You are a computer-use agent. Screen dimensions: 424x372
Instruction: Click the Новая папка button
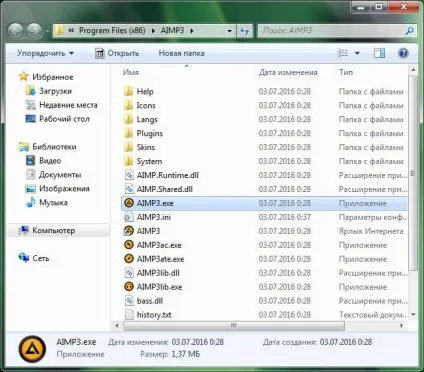coord(181,53)
